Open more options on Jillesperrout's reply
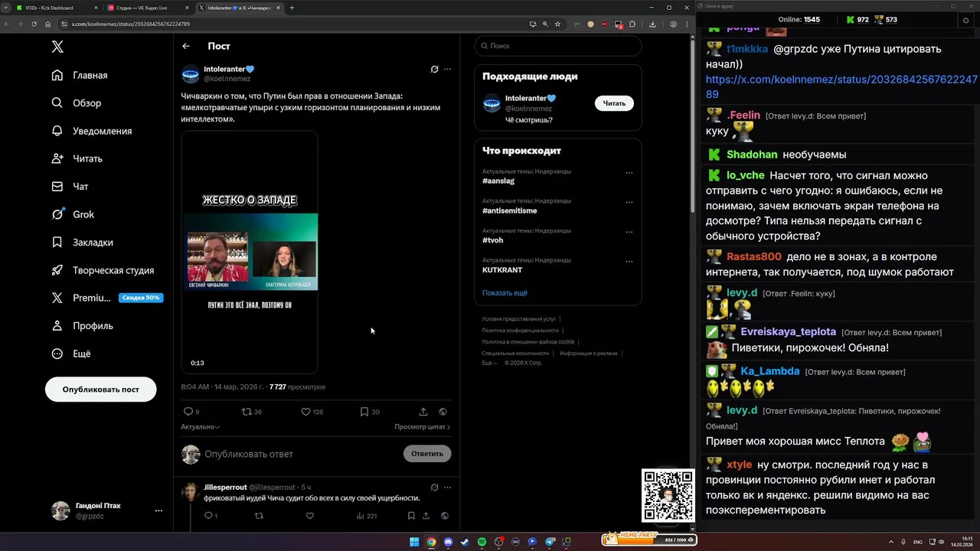Screen dimensions: 980x551 pyautogui.click(x=448, y=487)
